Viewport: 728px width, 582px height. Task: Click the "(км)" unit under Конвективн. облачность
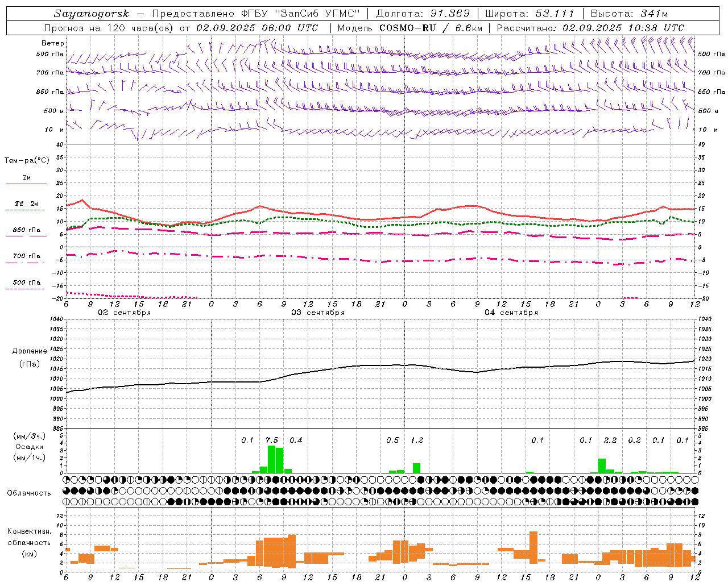29,554
